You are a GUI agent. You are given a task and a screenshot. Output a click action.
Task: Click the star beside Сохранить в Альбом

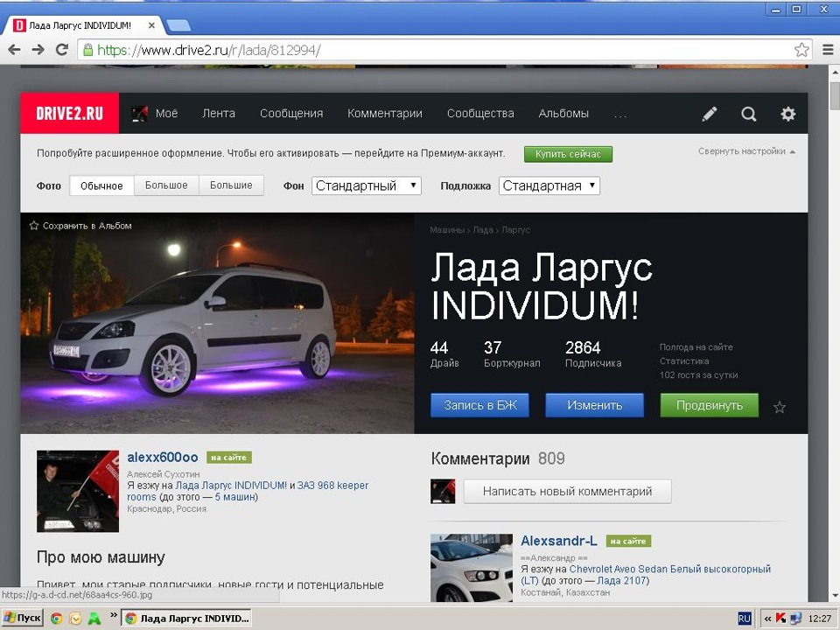[x=34, y=226]
